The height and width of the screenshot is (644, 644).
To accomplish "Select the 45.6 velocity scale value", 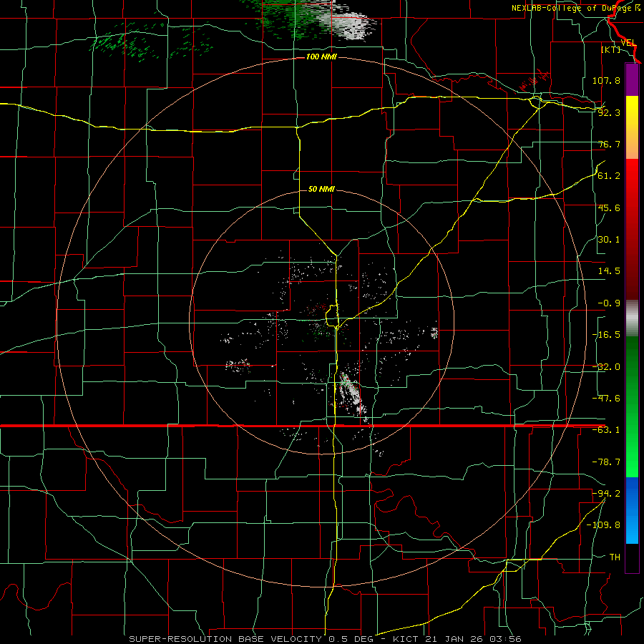I will point(609,208).
